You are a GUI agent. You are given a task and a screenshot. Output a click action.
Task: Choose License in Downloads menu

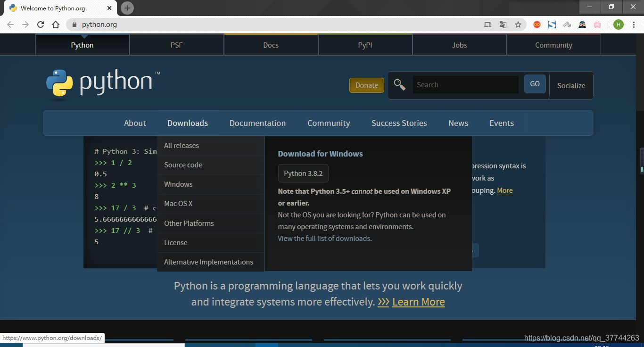click(211, 243)
